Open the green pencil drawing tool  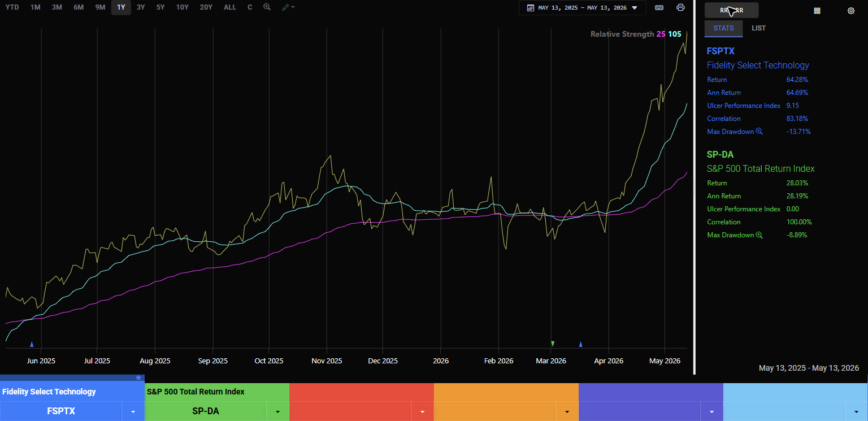pyautogui.click(x=286, y=7)
